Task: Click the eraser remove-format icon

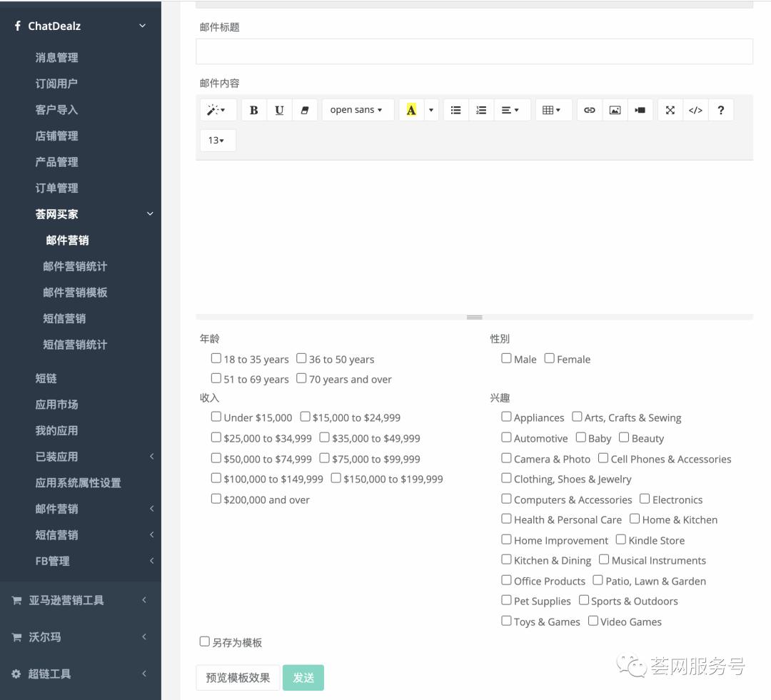Action: click(x=305, y=110)
